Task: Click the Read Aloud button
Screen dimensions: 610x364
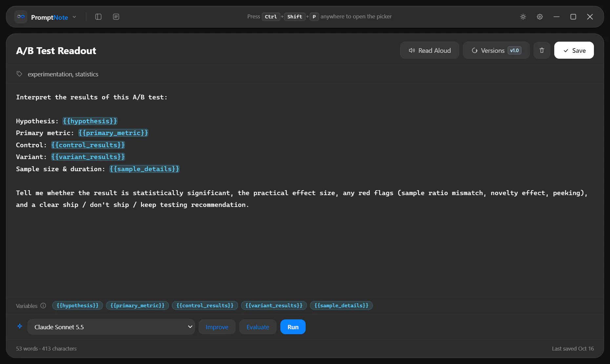Action: (x=430, y=50)
